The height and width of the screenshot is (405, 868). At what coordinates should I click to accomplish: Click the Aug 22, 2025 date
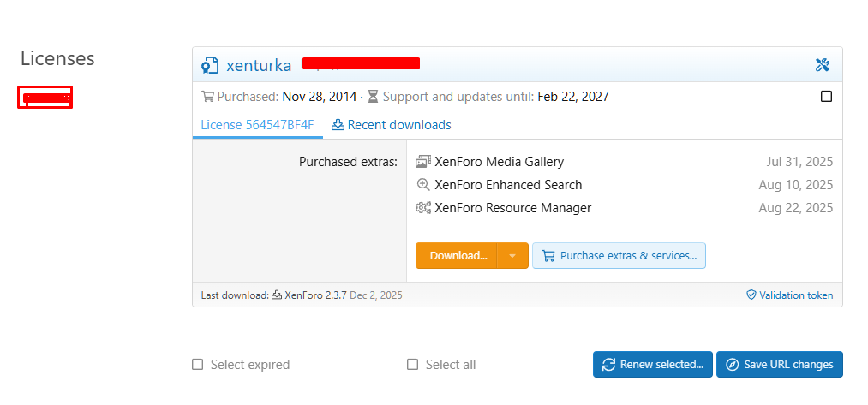point(795,208)
